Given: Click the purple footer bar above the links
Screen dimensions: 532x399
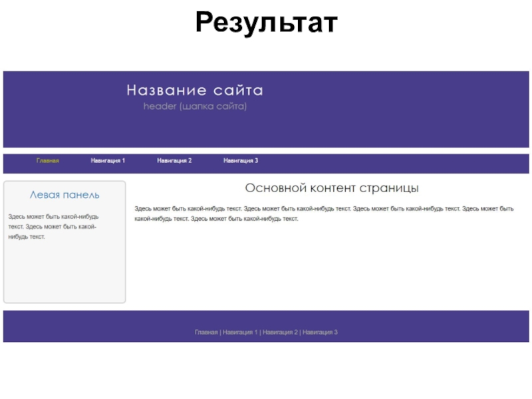Looking at the screenshot, I should (266, 318).
